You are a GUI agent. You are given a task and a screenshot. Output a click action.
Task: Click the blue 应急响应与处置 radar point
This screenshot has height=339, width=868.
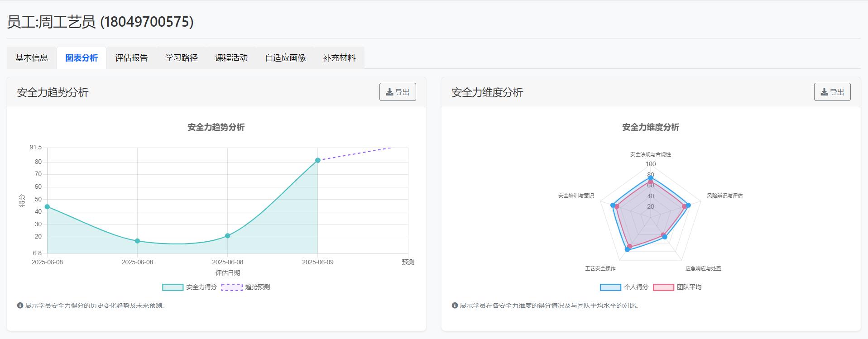point(665,237)
